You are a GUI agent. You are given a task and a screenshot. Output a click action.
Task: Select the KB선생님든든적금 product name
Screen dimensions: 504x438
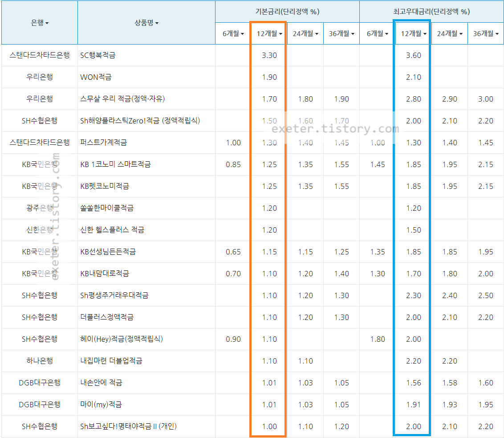pyautogui.click(x=108, y=252)
